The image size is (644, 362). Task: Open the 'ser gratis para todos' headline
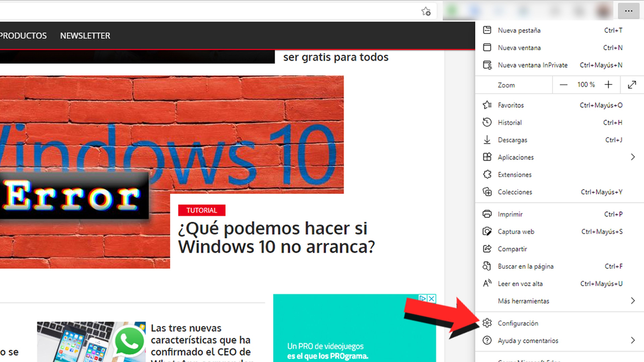(336, 57)
